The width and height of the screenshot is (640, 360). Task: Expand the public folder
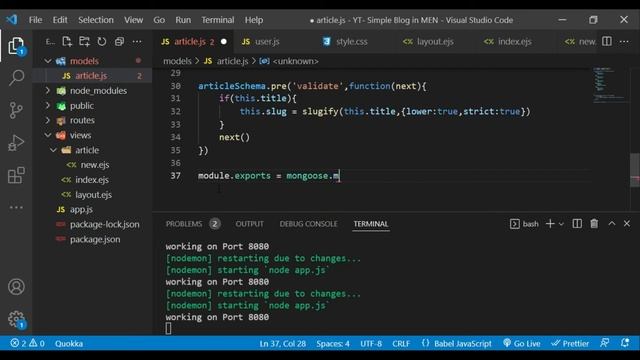click(48, 106)
